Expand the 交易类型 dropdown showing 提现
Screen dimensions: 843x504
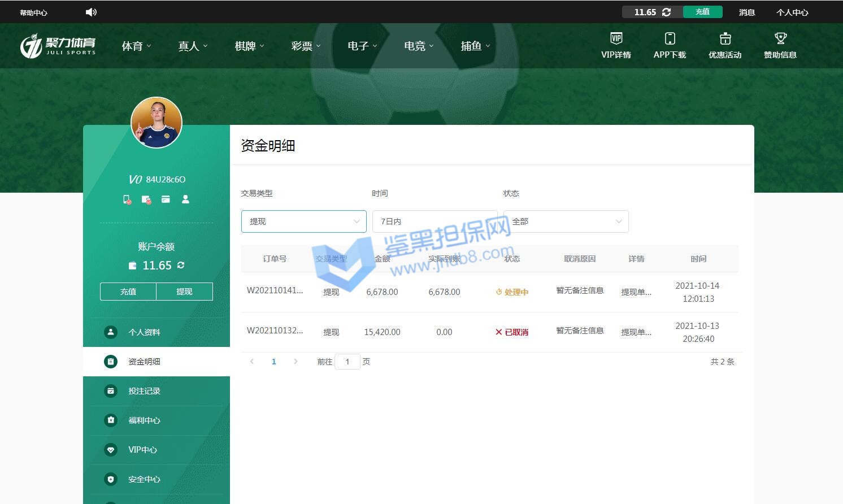coord(303,221)
